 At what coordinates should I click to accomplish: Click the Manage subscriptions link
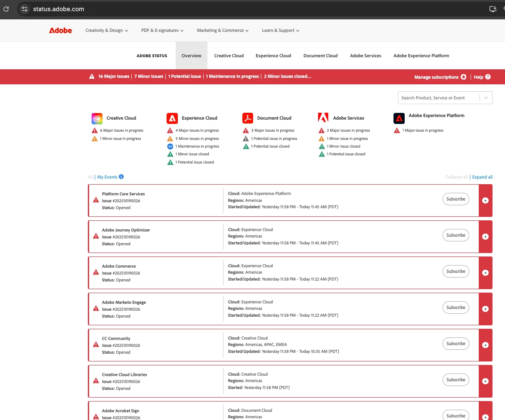pyautogui.click(x=436, y=77)
